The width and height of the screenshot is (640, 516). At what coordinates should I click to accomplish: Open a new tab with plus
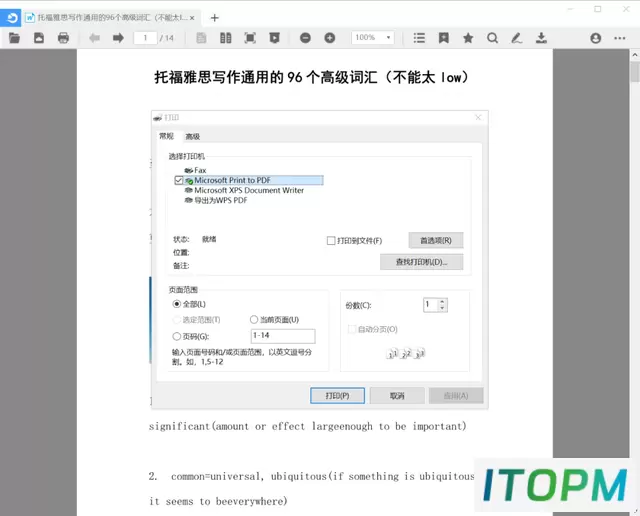tap(215, 18)
